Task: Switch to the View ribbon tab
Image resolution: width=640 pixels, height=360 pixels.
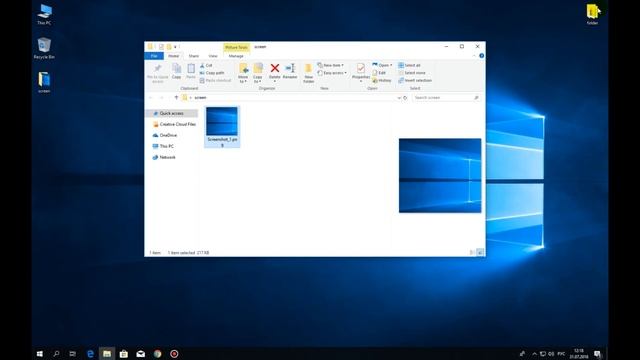Action: point(213,56)
